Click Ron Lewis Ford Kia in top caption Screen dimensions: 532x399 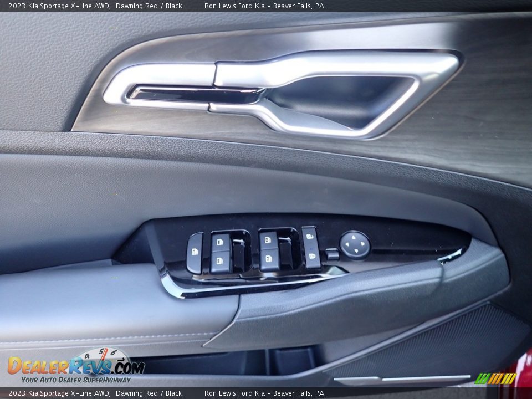point(234,6)
